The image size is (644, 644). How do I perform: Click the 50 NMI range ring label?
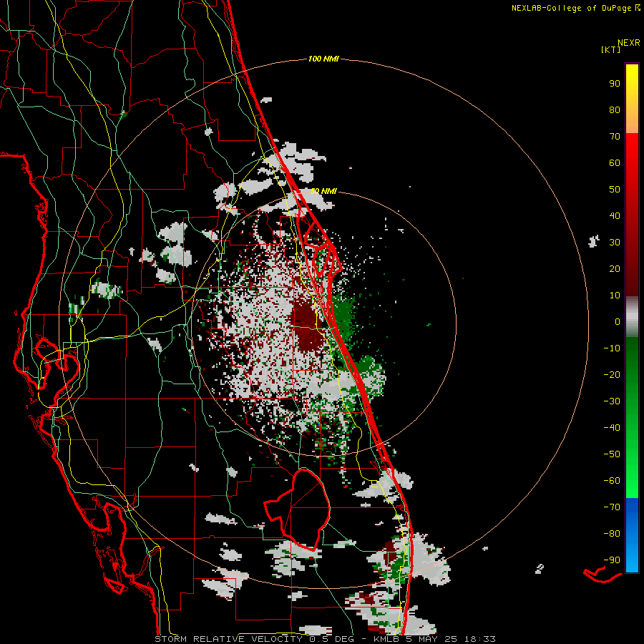point(323,191)
